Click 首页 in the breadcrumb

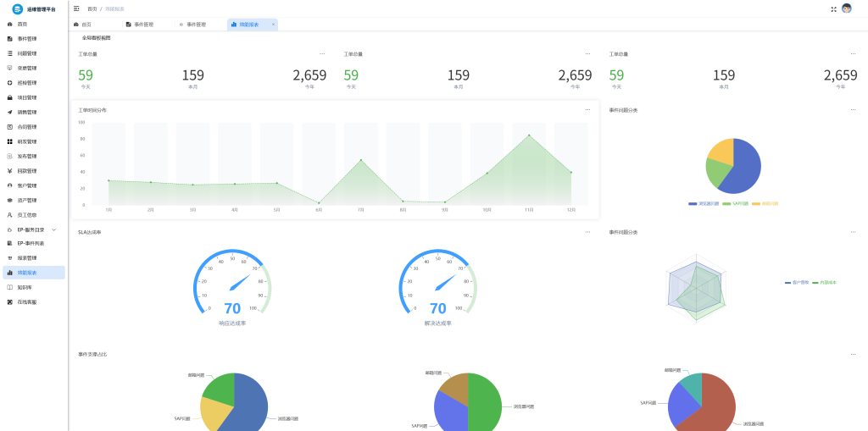[92, 8]
